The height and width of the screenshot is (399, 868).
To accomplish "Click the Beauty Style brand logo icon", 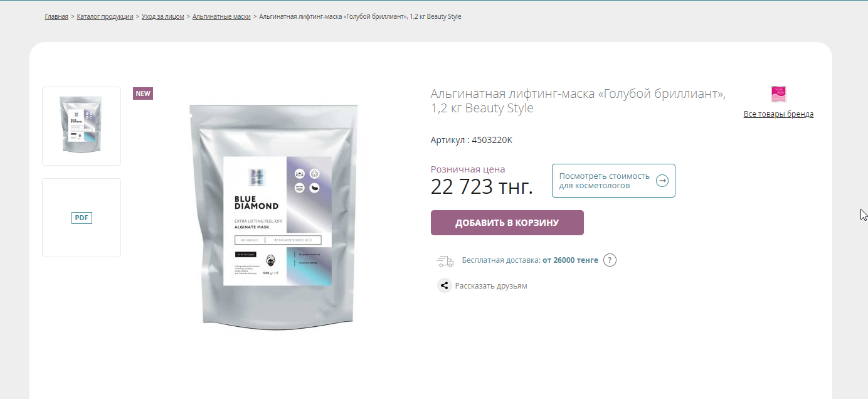I will click(x=778, y=94).
